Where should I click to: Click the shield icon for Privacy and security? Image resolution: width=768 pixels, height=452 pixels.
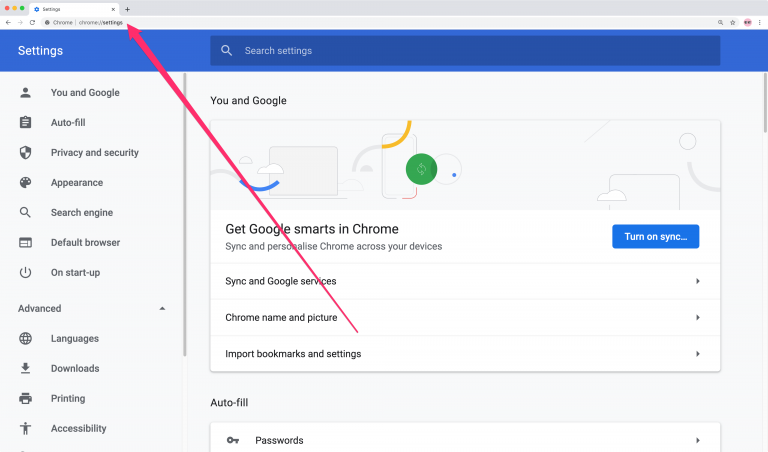[x=25, y=152]
